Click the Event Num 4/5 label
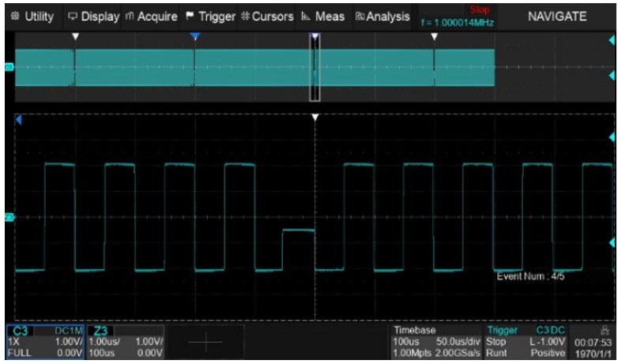The image size is (618, 364). 530,276
